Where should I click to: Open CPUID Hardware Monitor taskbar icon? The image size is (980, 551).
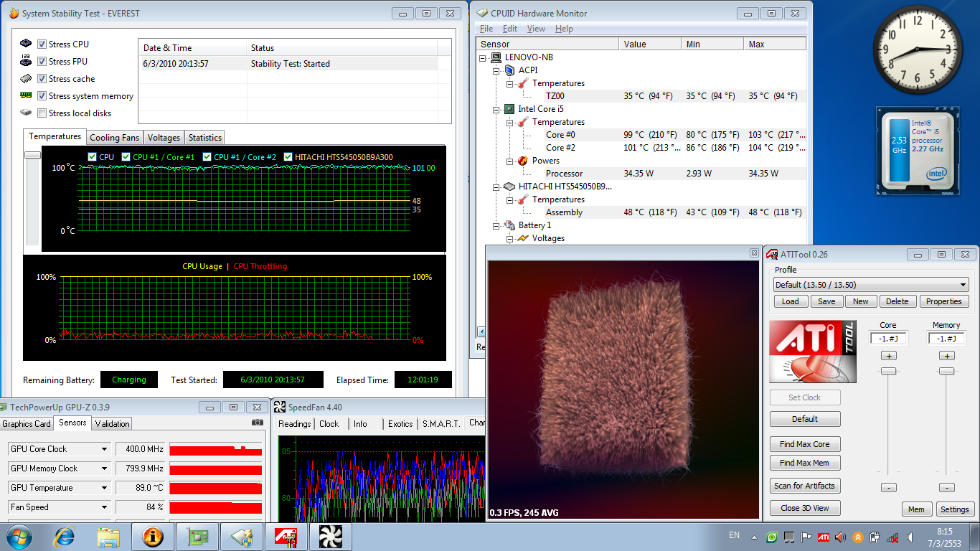click(241, 536)
